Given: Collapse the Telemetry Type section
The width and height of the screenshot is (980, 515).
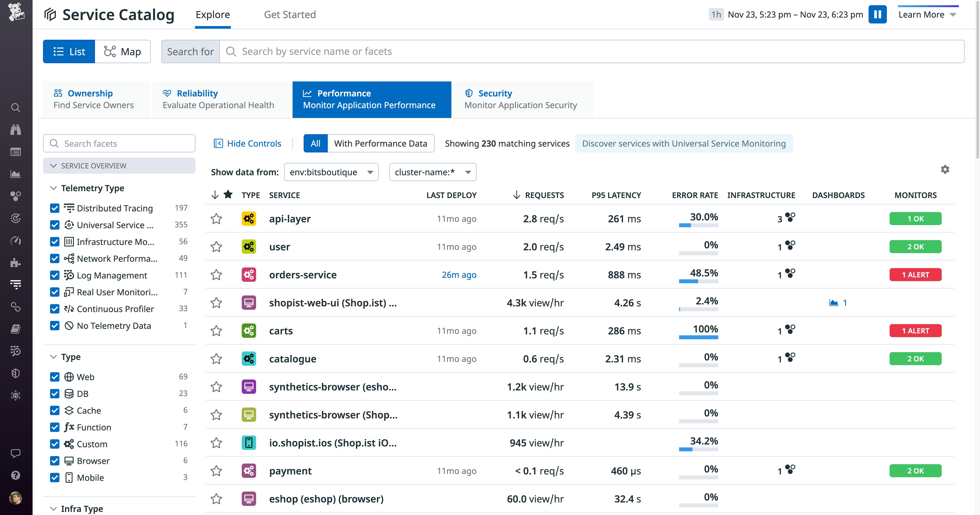Looking at the screenshot, I should tap(53, 188).
